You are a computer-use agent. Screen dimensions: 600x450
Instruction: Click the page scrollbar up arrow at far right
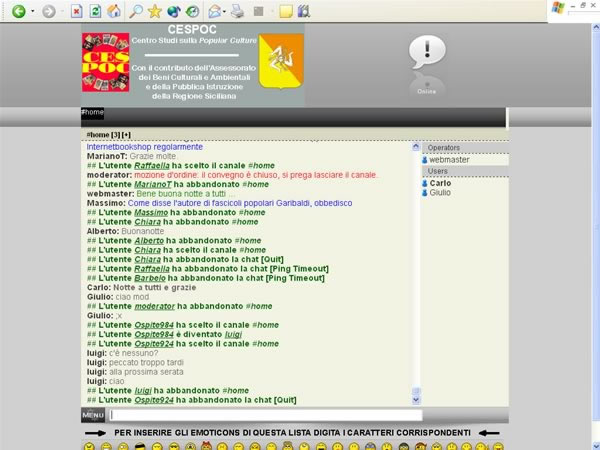click(596, 27)
